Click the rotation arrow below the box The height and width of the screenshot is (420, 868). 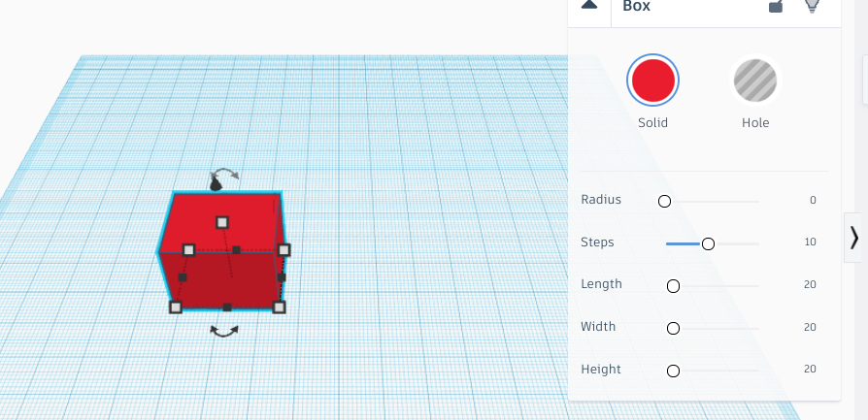point(224,332)
